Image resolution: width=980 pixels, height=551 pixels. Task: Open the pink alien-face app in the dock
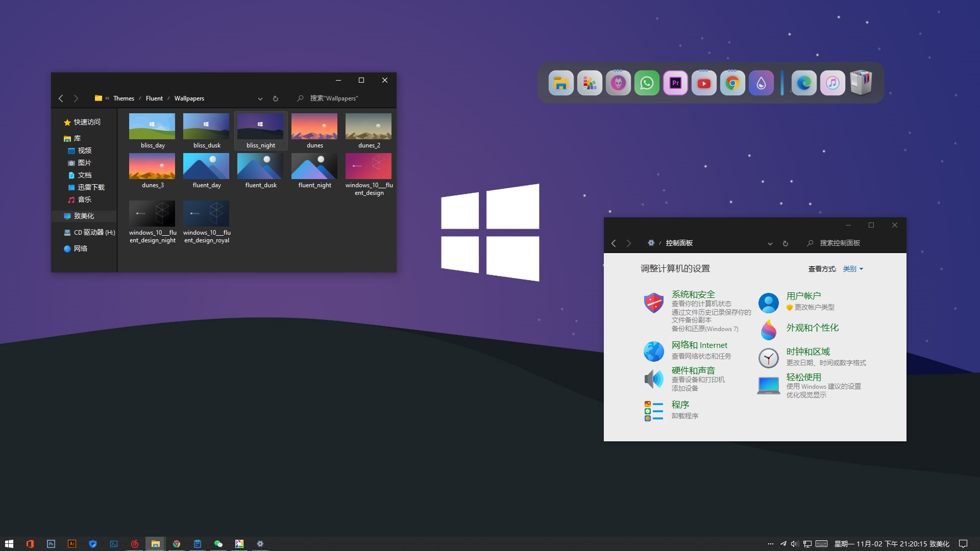tap(618, 83)
